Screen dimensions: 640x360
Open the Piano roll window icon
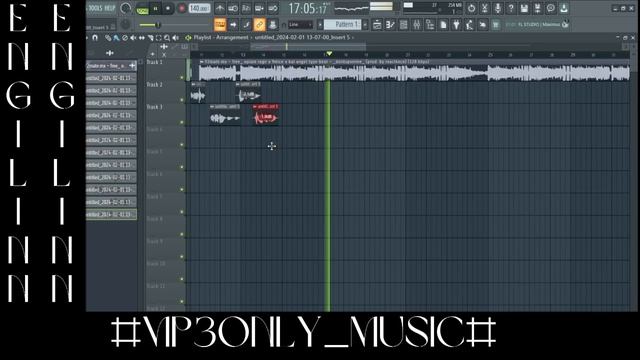[x=390, y=25]
